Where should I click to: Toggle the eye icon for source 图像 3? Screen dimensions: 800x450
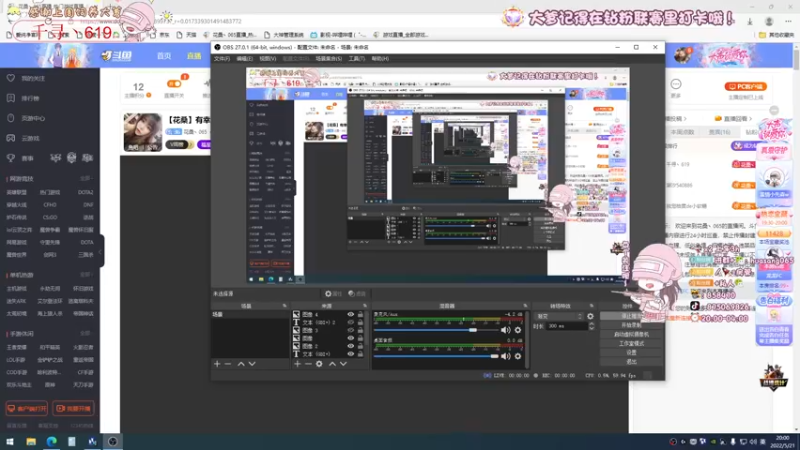351,330
